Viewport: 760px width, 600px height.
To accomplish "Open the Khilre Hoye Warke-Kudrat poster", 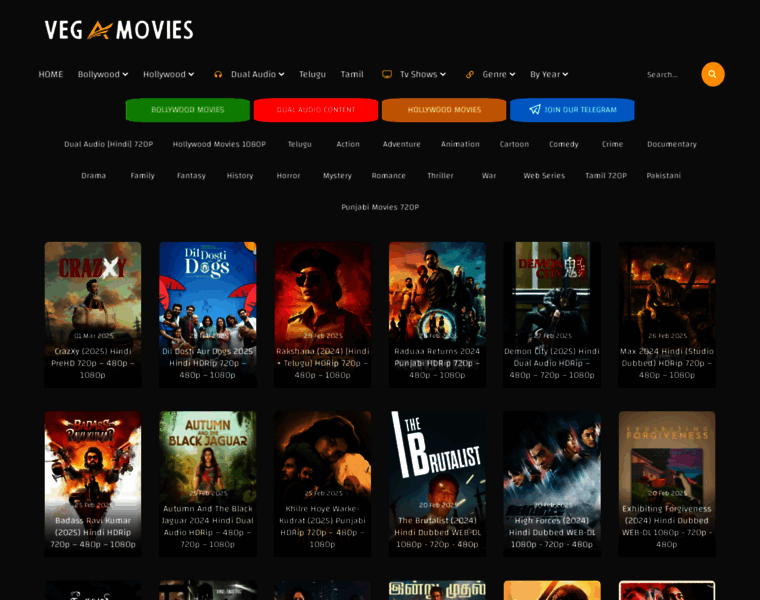I will tap(323, 484).
